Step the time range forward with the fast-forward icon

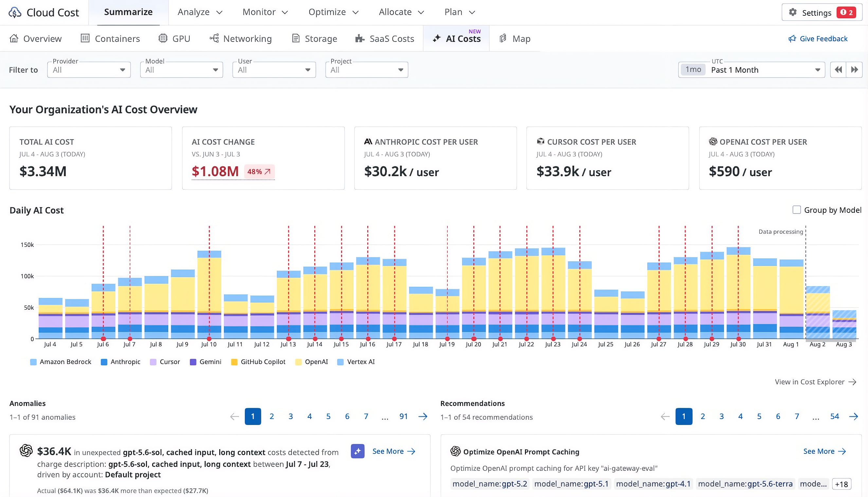click(854, 70)
